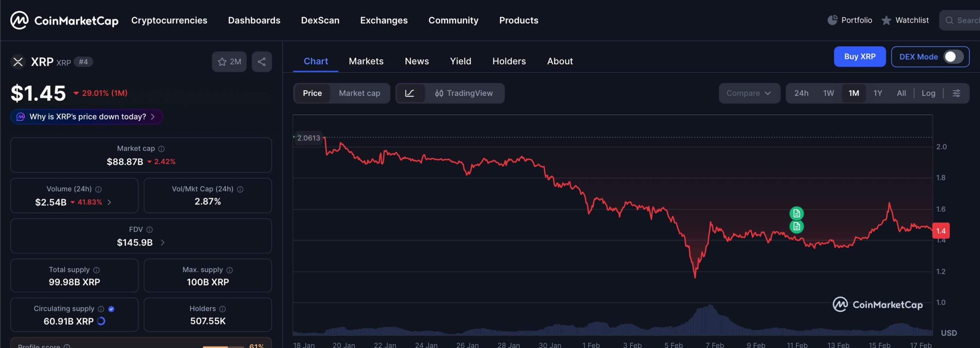Select All time range
The height and width of the screenshot is (348, 980).
(901, 93)
